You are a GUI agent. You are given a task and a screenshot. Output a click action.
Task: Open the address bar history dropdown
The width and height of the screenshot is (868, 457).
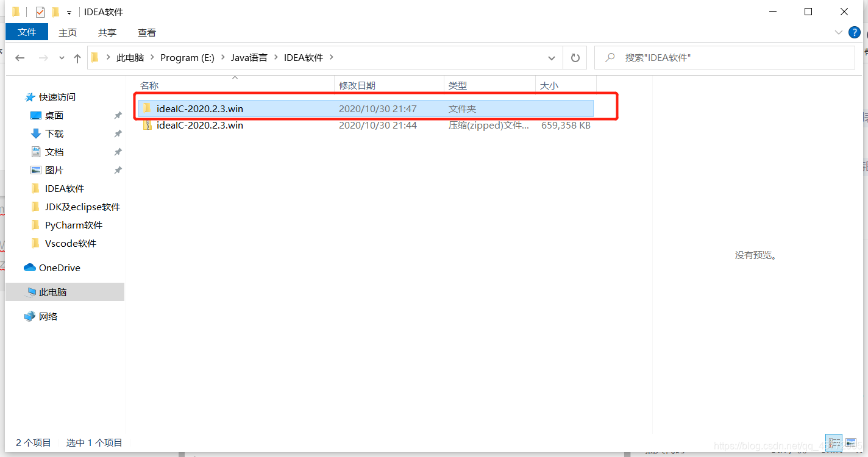click(x=552, y=58)
